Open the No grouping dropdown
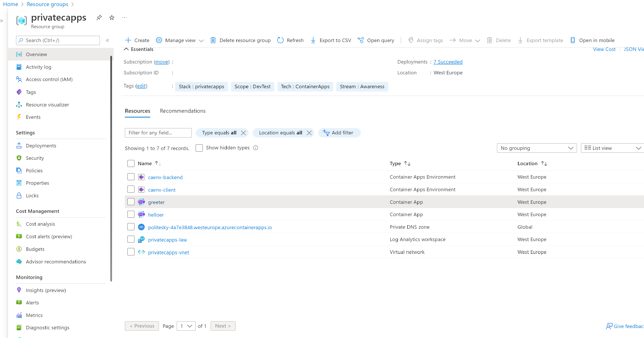644x338 pixels. (x=537, y=148)
